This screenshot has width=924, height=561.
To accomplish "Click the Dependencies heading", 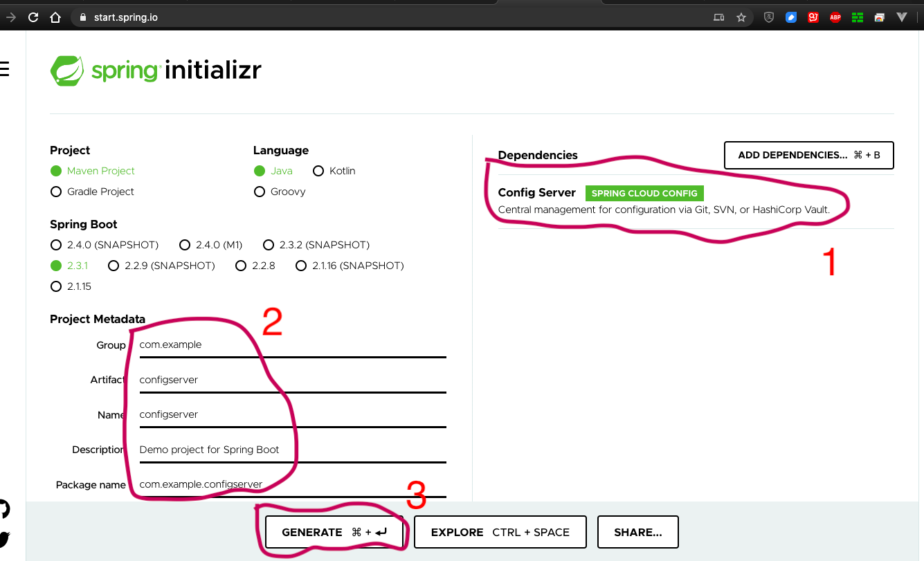I will [x=538, y=155].
